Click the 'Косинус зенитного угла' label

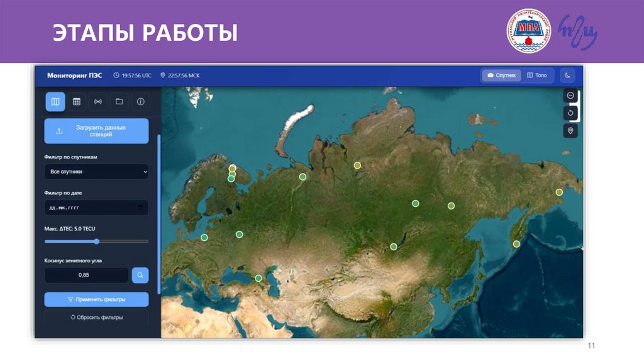(73, 260)
